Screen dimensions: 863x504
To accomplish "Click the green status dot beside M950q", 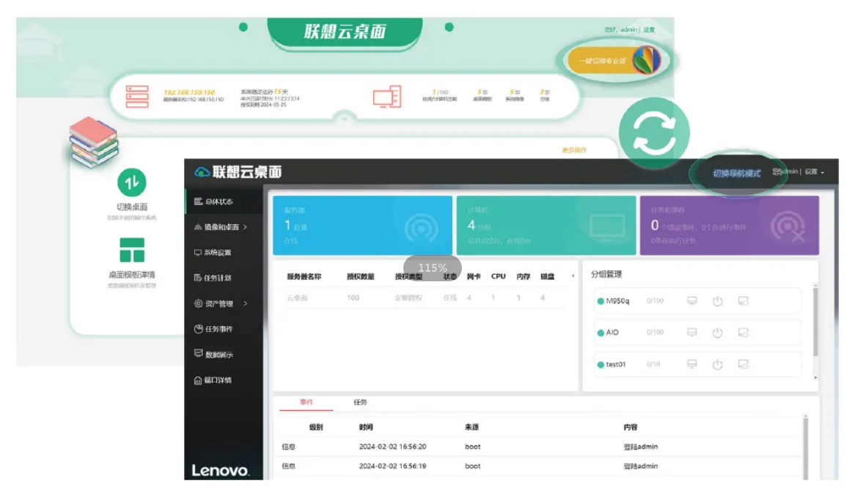I will 601,301.
